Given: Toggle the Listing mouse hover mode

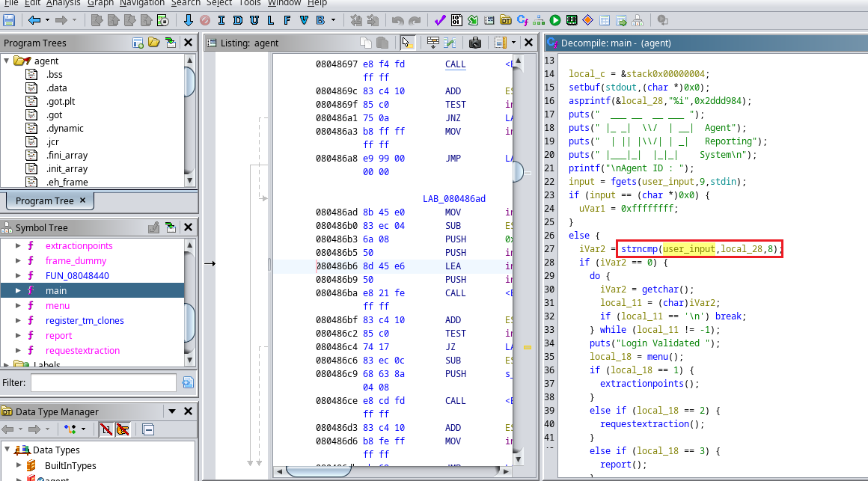Looking at the screenshot, I should 406,43.
